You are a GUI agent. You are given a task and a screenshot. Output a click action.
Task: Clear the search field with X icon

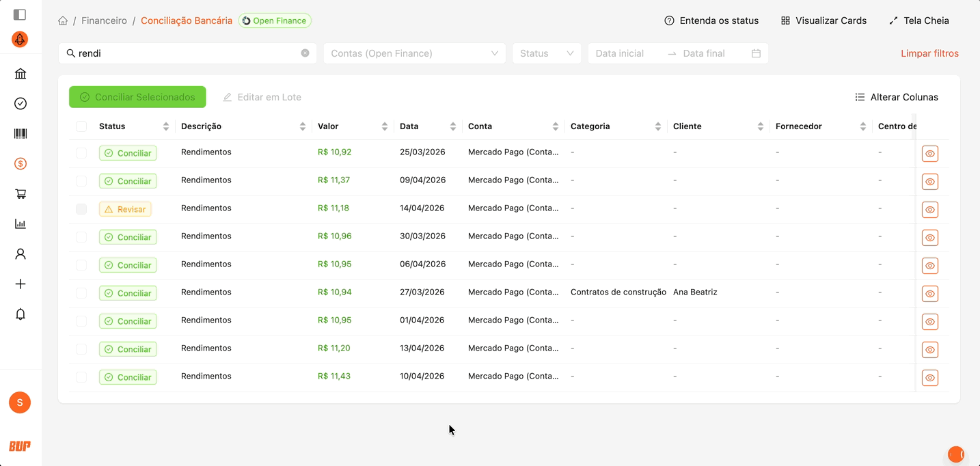tap(305, 53)
